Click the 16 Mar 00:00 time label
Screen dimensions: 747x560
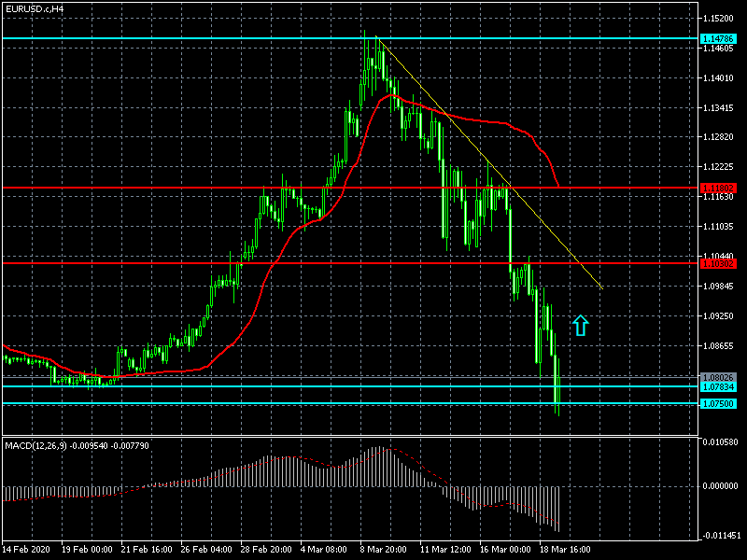pos(505,550)
